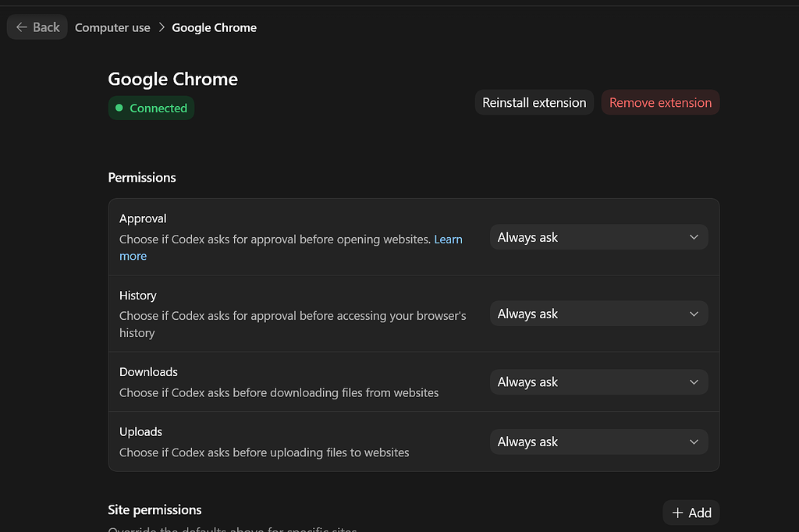Viewport: 799px width, 532px height.
Task: Go back using the Back button
Action: click(37, 27)
